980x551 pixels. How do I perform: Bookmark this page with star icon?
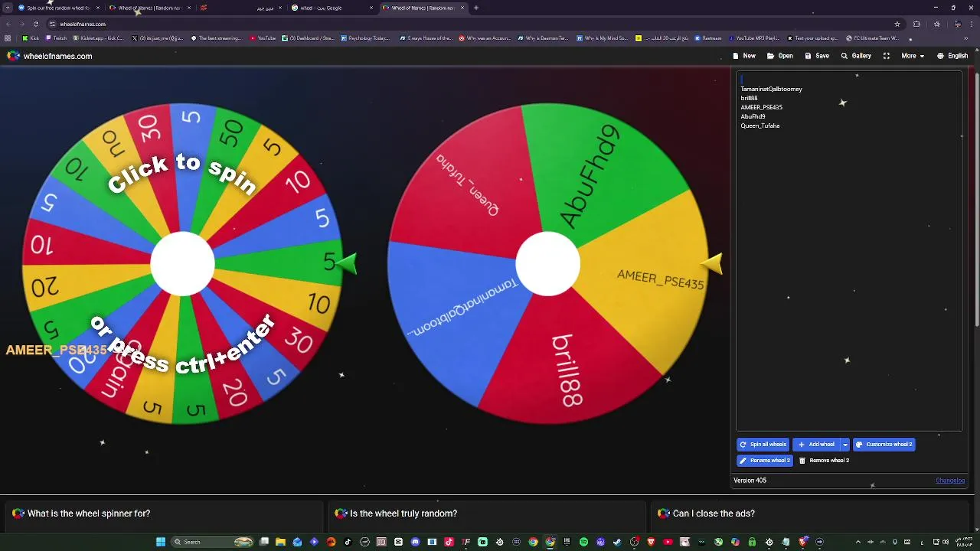tap(897, 24)
